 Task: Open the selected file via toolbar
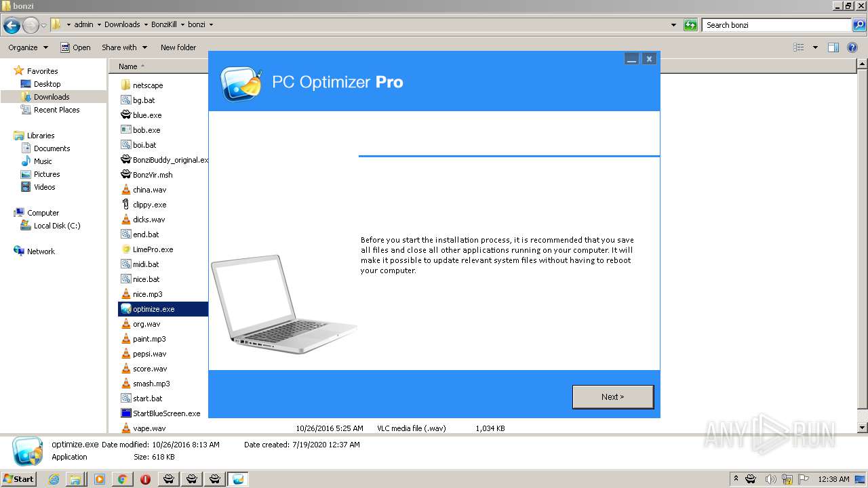tap(75, 47)
